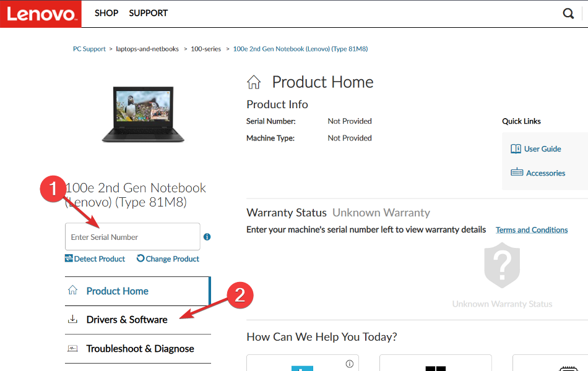
Task: Click the info icon on the first help tile
Action: click(350, 363)
